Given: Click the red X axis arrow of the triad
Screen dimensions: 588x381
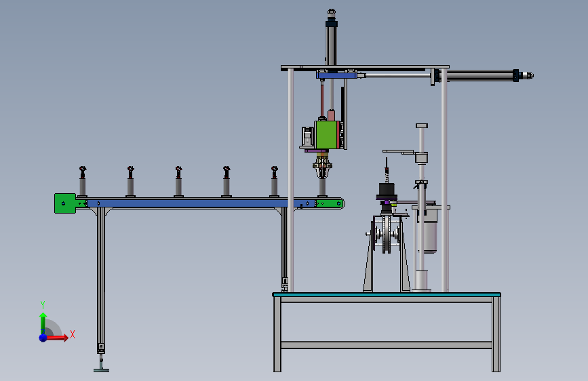Looking at the screenshot, I should coord(56,338).
